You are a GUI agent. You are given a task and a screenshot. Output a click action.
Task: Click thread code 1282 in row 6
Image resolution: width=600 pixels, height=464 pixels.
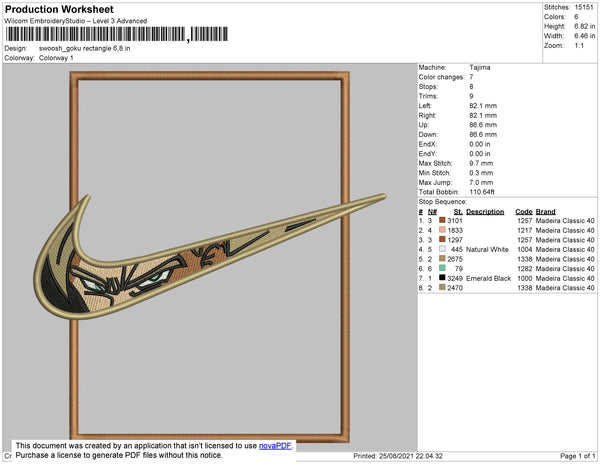tap(525, 269)
